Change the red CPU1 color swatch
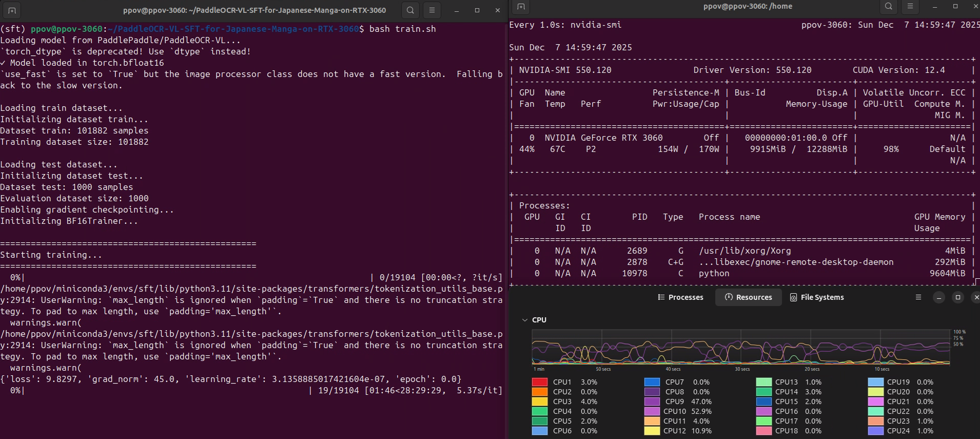Screen dimensions: 980x439 (539, 382)
